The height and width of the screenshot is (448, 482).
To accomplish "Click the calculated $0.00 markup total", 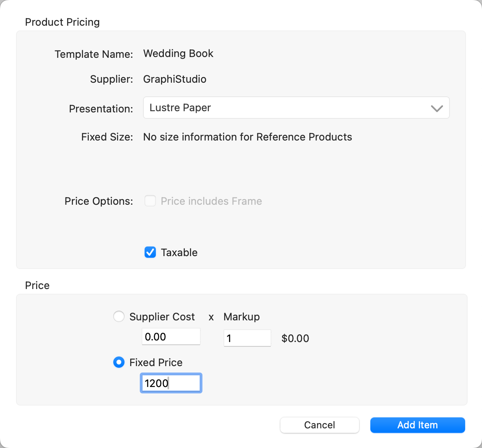I will [x=295, y=338].
